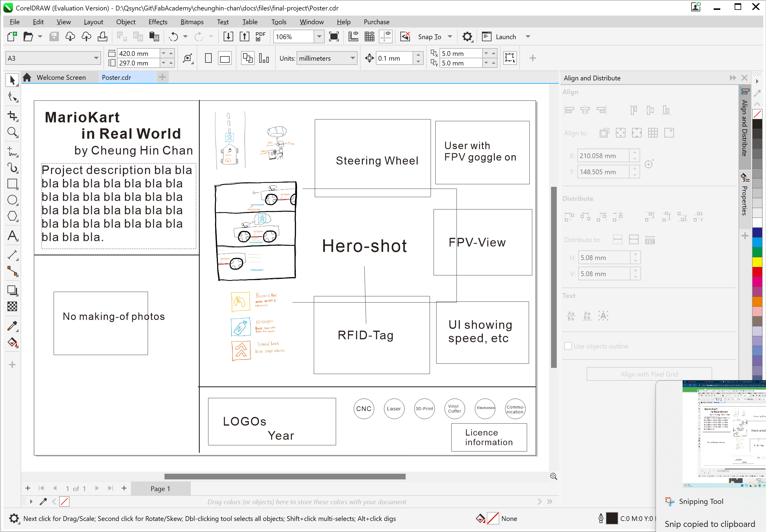Open page width 420.0 mm dropdown

pos(164,53)
